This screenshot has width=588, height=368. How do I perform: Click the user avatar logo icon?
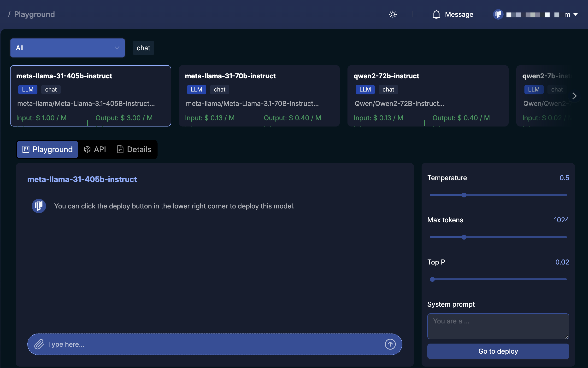click(x=498, y=14)
